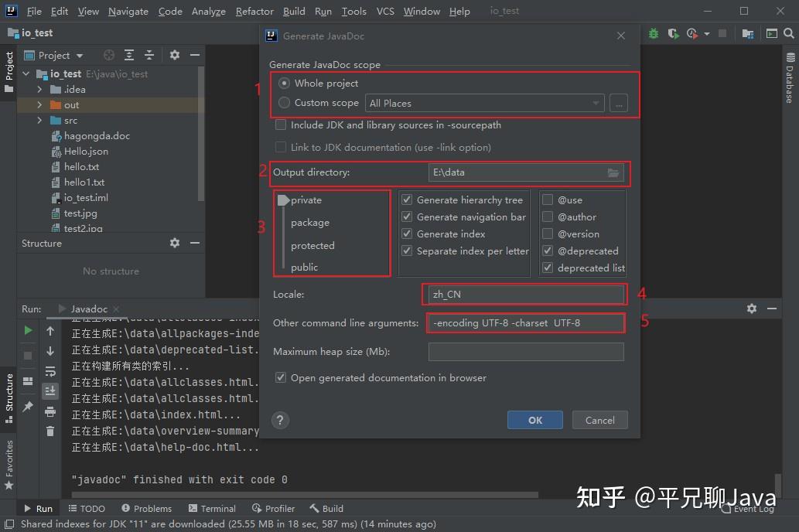Print console output using the printer icon
Image resolution: width=799 pixels, height=532 pixels.
(x=50, y=412)
